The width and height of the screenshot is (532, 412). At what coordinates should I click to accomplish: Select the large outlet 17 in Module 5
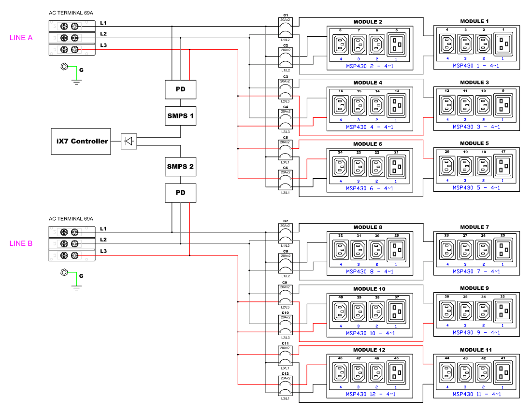pyautogui.click(x=503, y=166)
